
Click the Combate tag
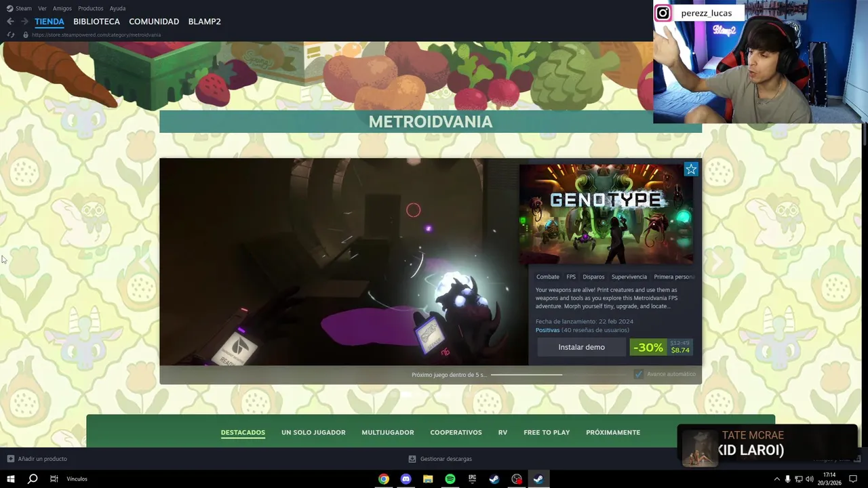[548, 277]
